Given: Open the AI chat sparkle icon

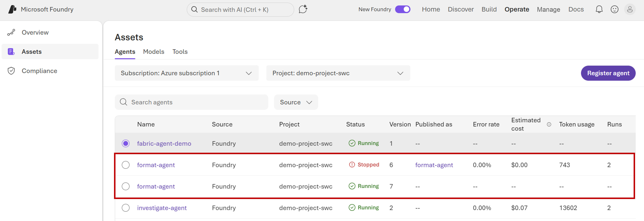Looking at the screenshot, I should (x=303, y=10).
